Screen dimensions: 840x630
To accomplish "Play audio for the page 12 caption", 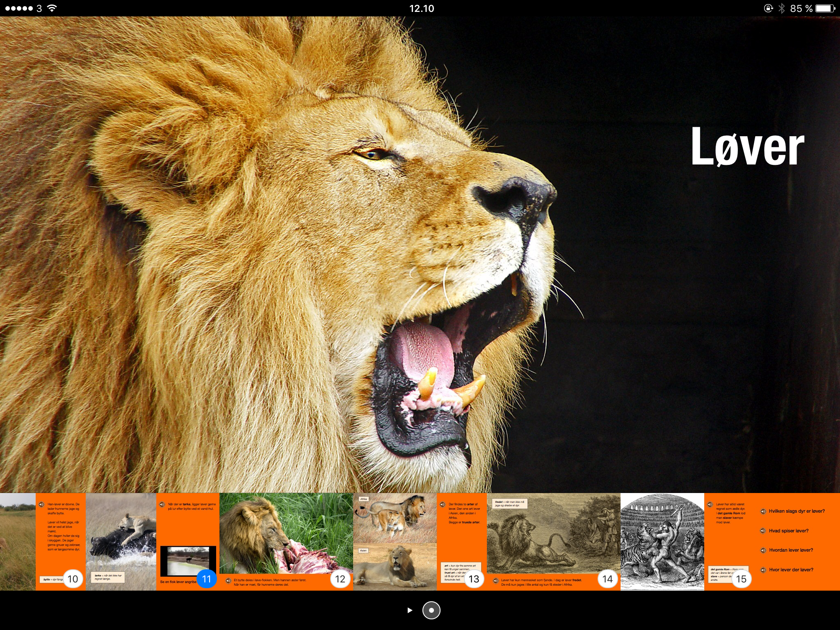I will point(228,580).
